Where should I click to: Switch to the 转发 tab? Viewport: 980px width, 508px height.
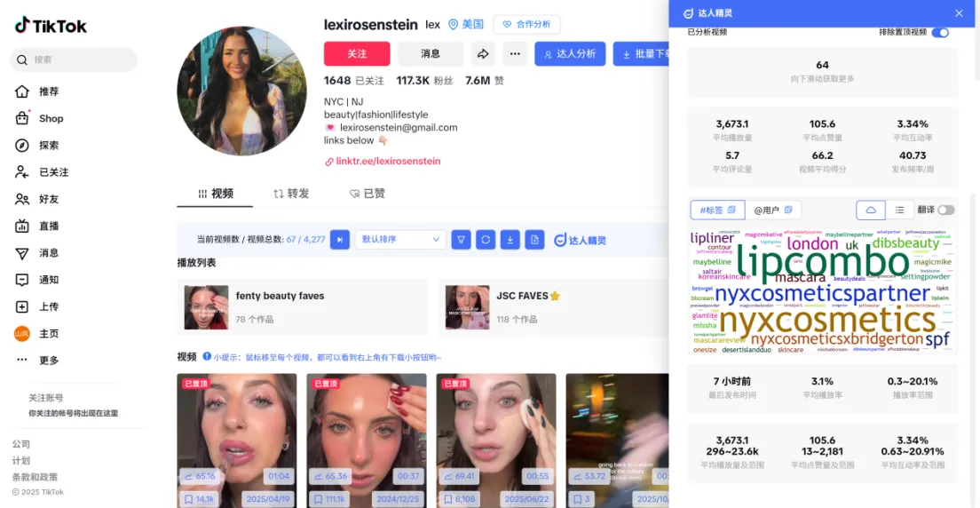pos(291,194)
